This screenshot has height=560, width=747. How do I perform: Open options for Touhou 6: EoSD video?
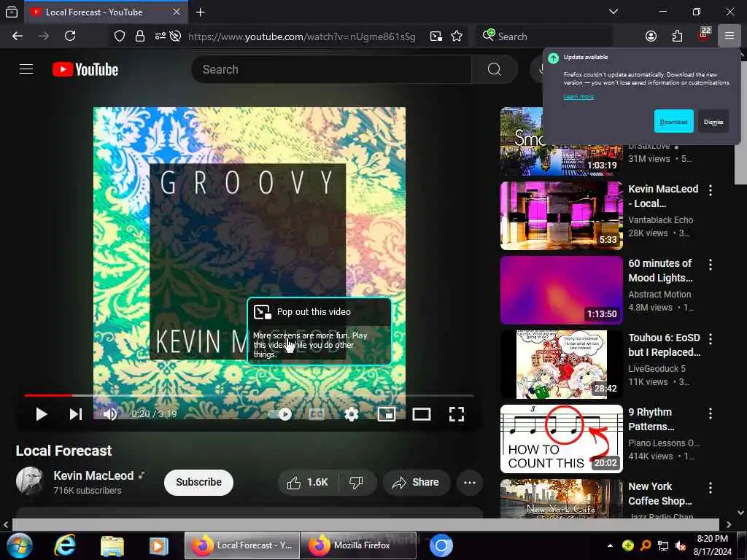(x=711, y=339)
